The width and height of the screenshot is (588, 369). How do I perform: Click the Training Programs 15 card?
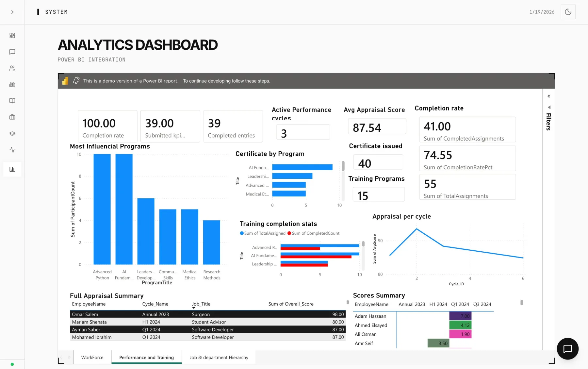379,194
